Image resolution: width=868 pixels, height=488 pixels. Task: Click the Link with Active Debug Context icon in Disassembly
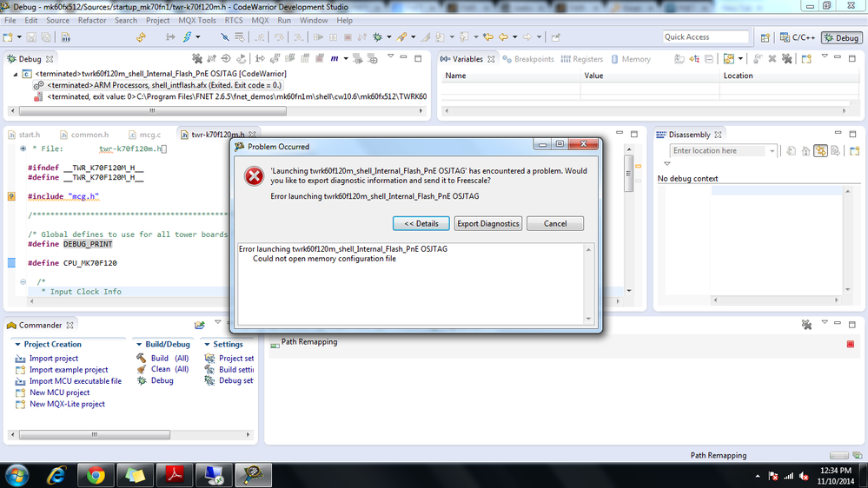click(x=820, y=150)
